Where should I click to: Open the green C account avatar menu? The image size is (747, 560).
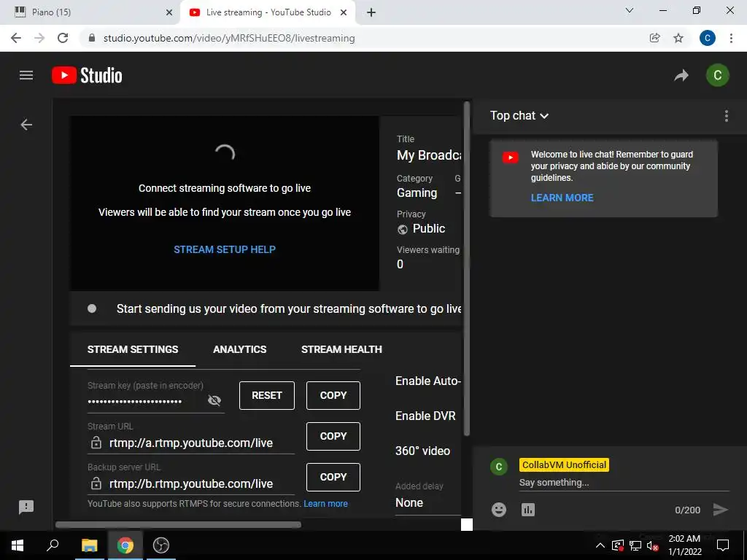(x=718, y=75)
